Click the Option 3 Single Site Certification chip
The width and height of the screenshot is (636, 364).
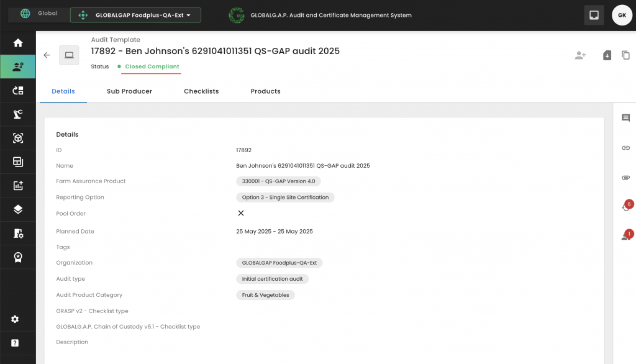click(285, 198)
